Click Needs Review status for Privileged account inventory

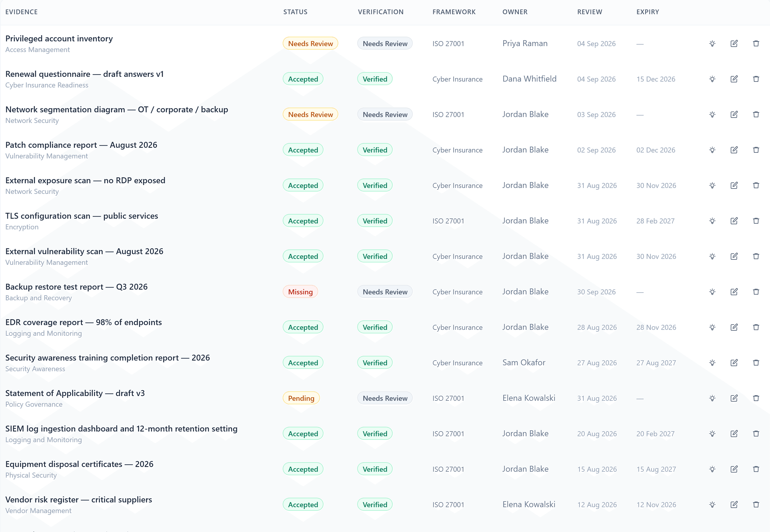[x=310, y=44]
